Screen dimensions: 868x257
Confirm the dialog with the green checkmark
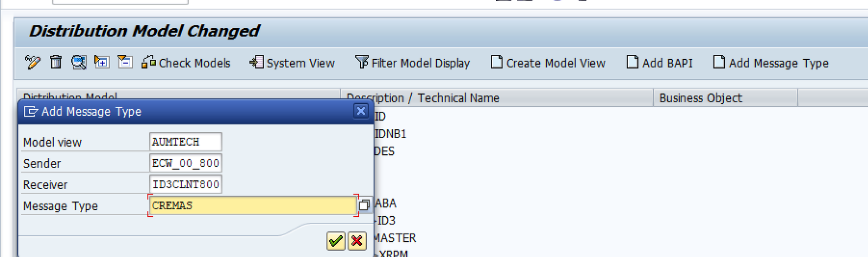click(336, 241)
